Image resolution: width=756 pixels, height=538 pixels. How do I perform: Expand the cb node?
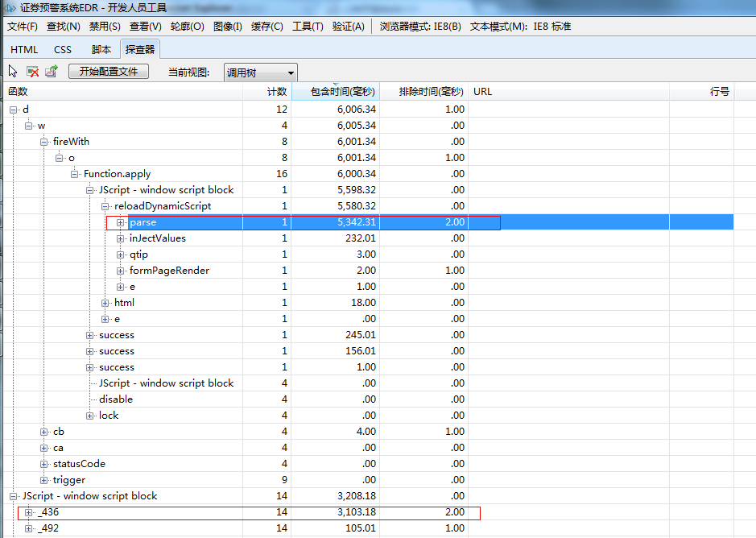[43, 432]
